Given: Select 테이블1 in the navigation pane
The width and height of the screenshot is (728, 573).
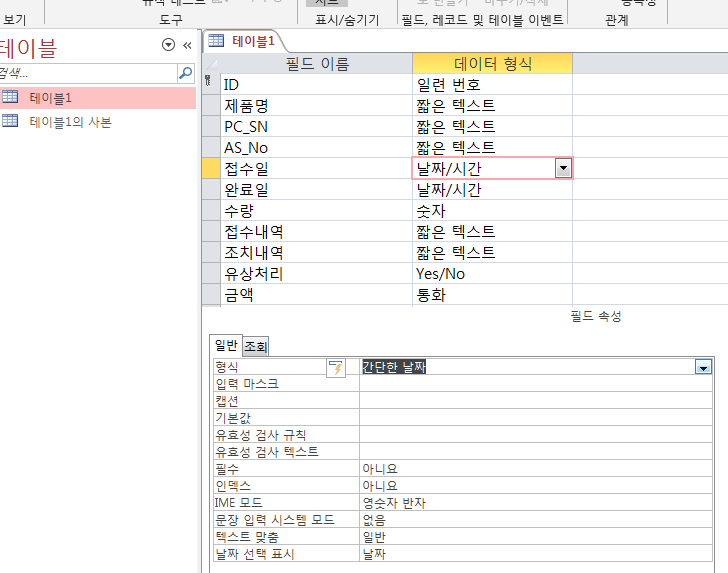Looking at the screenshot, I should click(98, 98).
